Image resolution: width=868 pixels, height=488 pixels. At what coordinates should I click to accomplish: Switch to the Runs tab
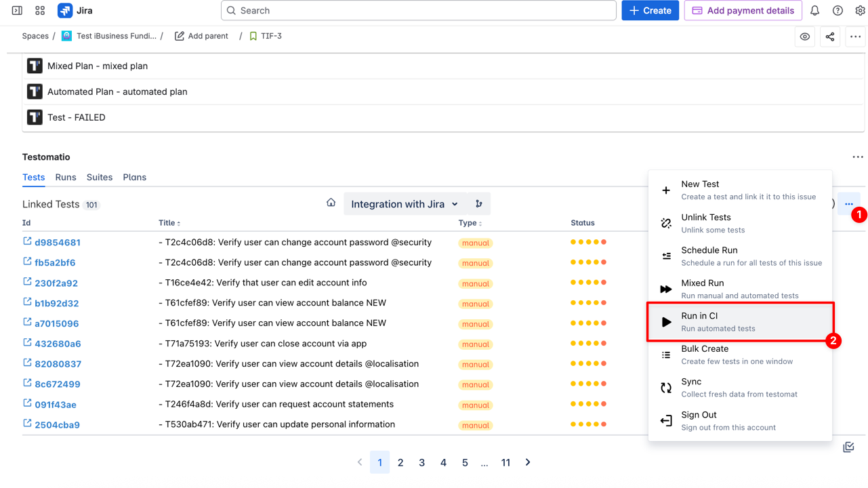click(x=66, y=178)
